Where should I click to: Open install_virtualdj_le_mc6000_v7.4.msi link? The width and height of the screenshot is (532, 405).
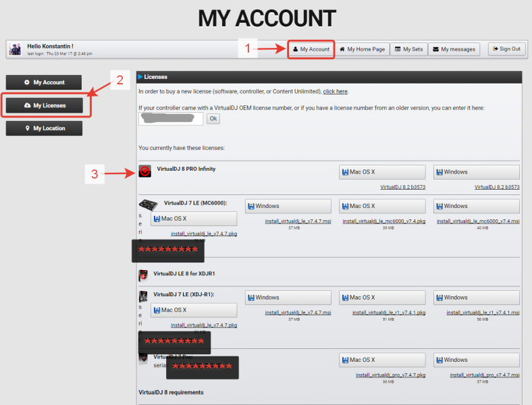click(478, 221)
